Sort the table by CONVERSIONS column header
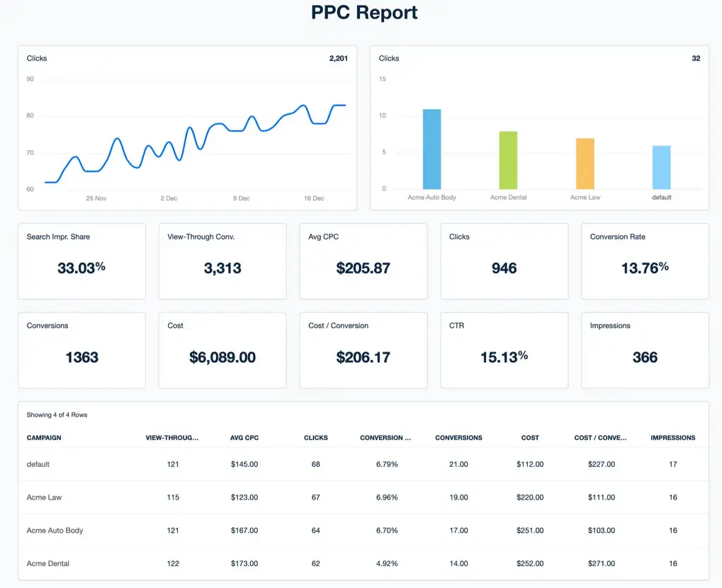The width and height of the screenshot is (722, 588). point(458,437)
